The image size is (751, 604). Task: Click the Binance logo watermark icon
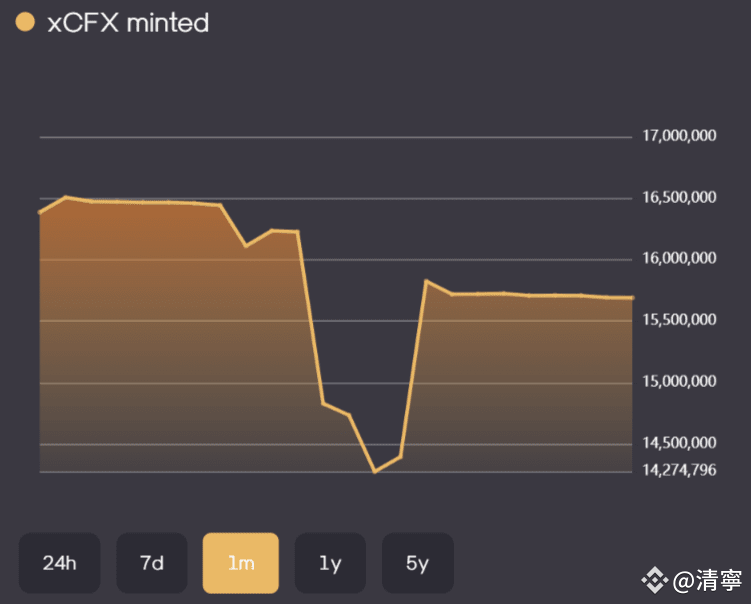(x=655, y=580)
